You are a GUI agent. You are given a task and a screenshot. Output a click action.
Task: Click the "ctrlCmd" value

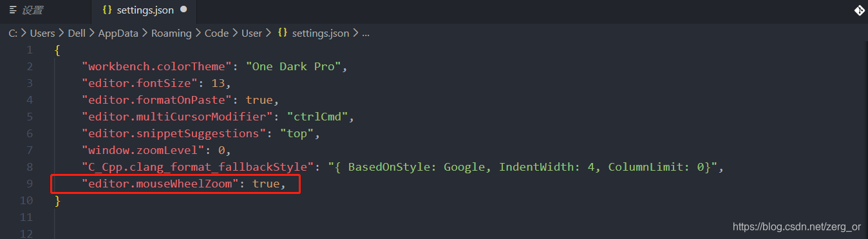coord(317,117)
